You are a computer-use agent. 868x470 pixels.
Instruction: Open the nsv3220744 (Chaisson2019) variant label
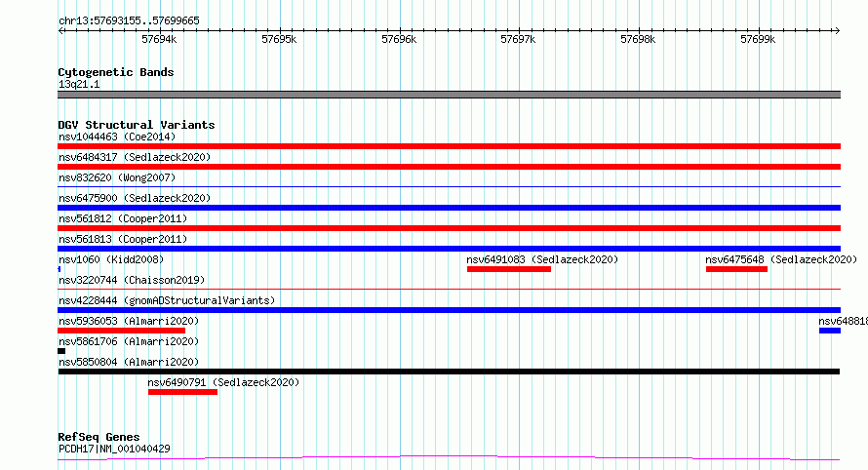click(132, 280)
